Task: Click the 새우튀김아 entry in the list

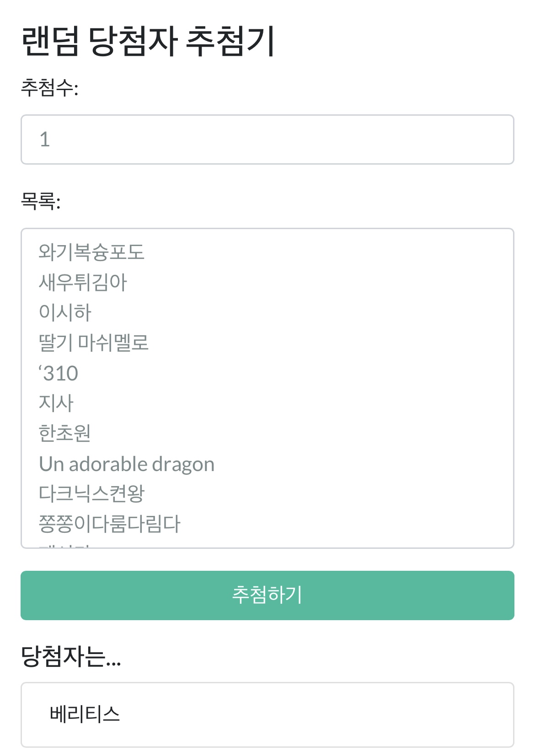Action: pos(83,282)
